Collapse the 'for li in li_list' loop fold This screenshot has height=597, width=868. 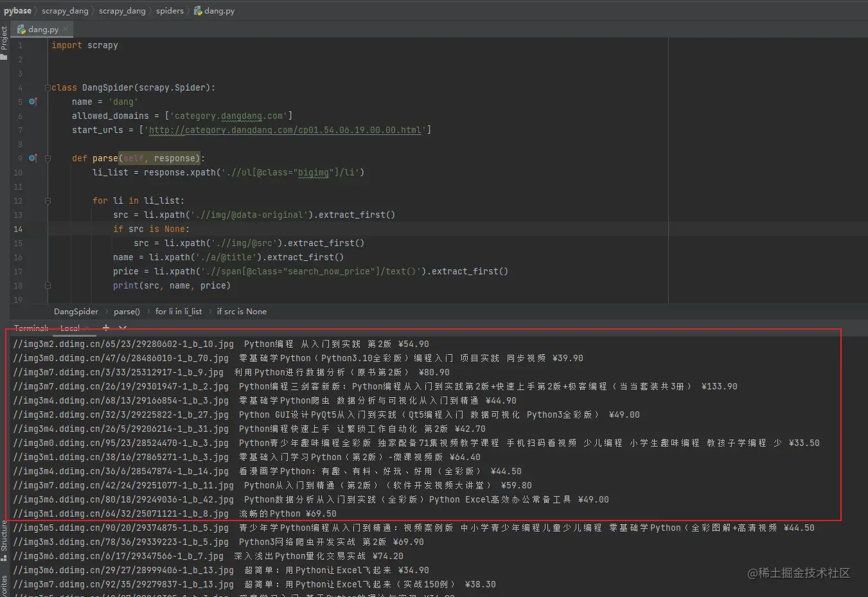pyautogui.click(x=48, y=200)
